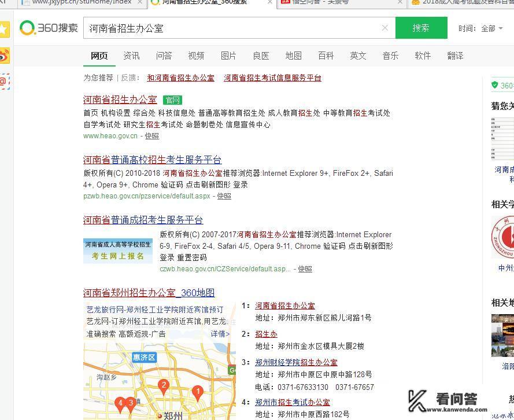514x420 pixels.
Task: Switch to the 资讯 tab
Action: tap(131, 56)
